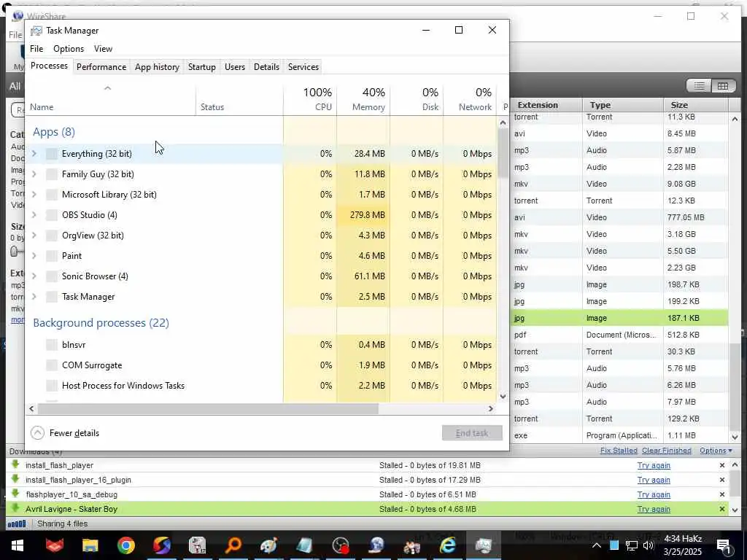The width and height of the screenshot is (747, 560).
Task: Switch to WireShare globe icon on taskbar
Action: click(376, 545)
